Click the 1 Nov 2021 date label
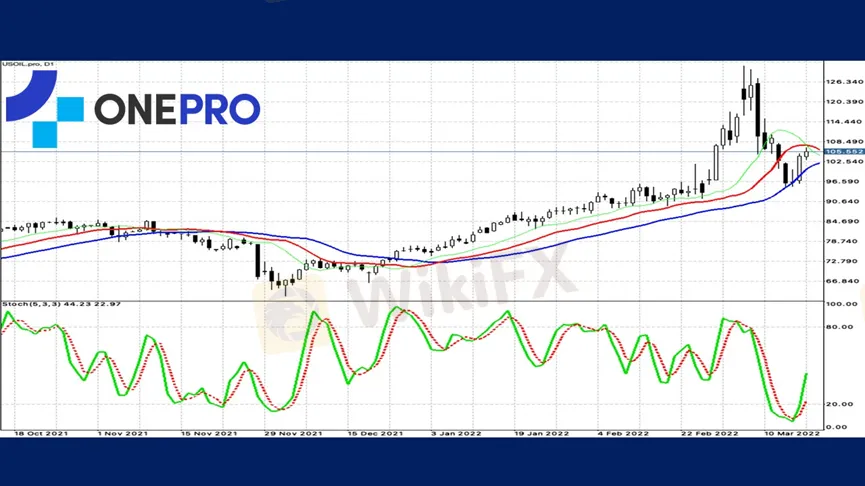Viewport: 865px width, 486px height. tap(122, 434)
